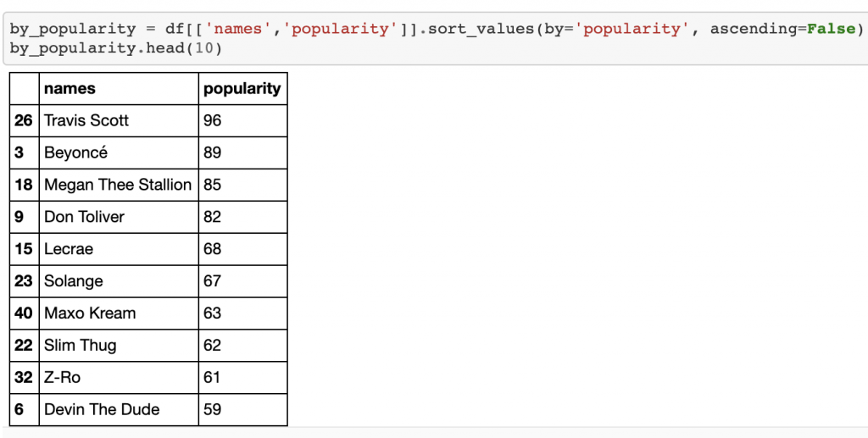Image resolution: width=868 pixels, height=438 pixels.
Task: Click popularity value 61
Action: pyautogui.click(x=242, y=377)
